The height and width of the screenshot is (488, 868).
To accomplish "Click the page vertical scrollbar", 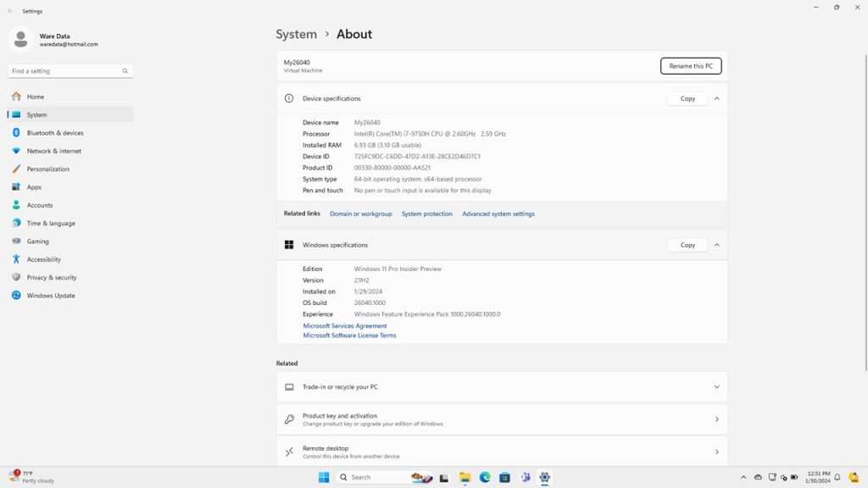I will pos(865,213).
